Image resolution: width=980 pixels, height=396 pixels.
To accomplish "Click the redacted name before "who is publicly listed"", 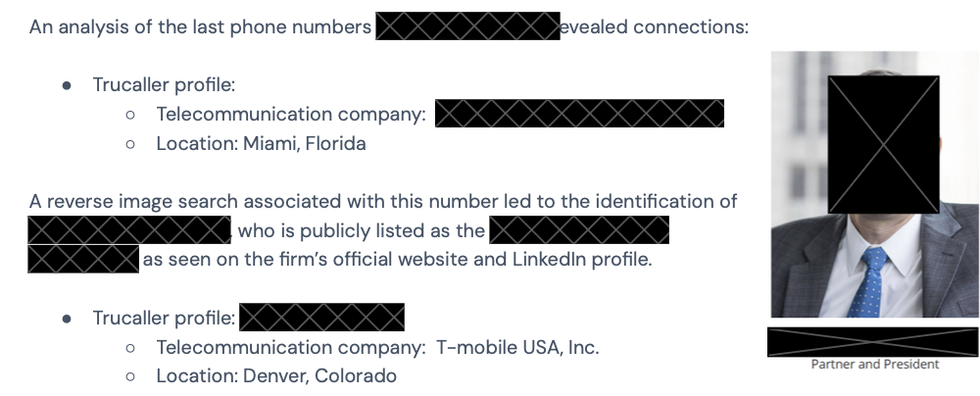I will click(128, 231).
